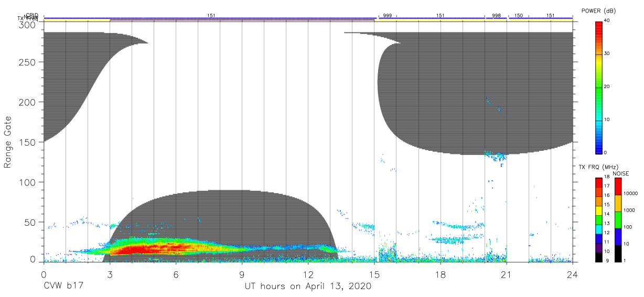Click the 150 Range Gate tick label
Image resolution: width=644 pixels, height=297 pixels.
tap(28, 142)
